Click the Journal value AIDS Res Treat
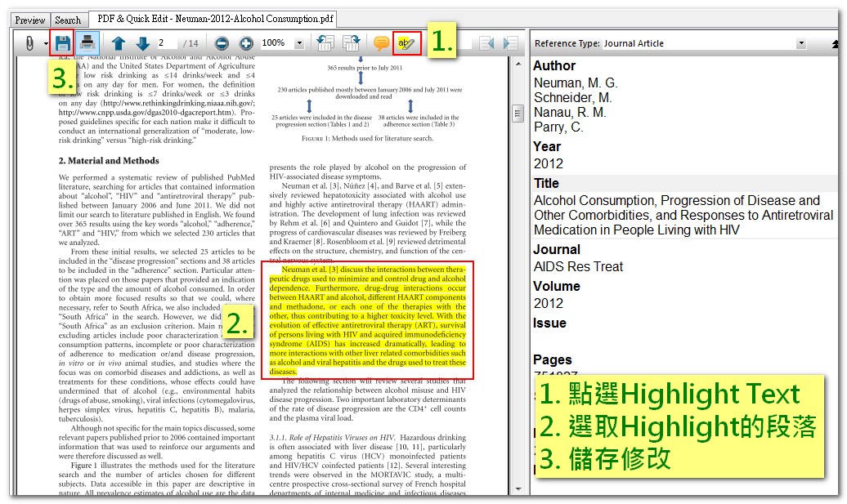 click(578, 266)
